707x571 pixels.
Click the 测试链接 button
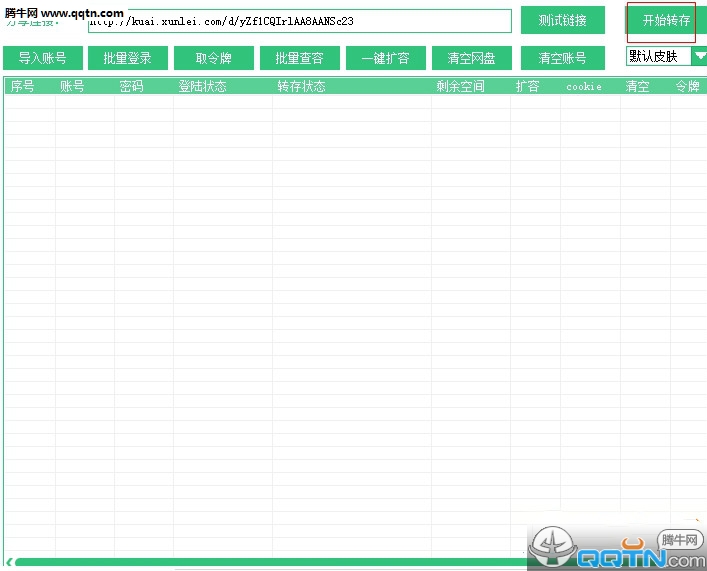click(x=562, y=20)
